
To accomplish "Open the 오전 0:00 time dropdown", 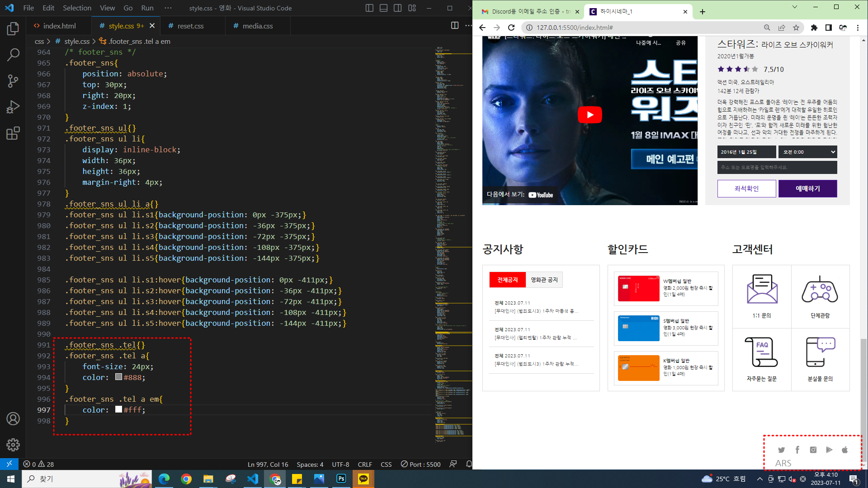I will [x=807, y=152].
